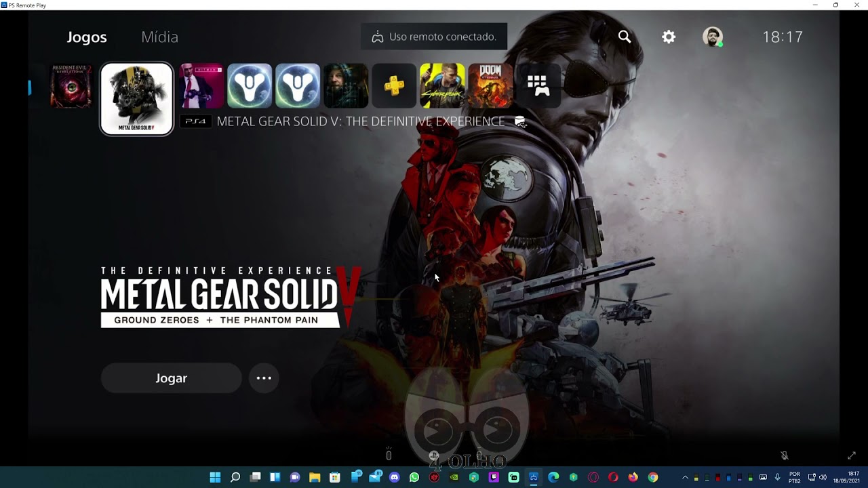Open Twitch from the taskbar
This screenshot has width=868, height=488.
click(x=494, y=477)
